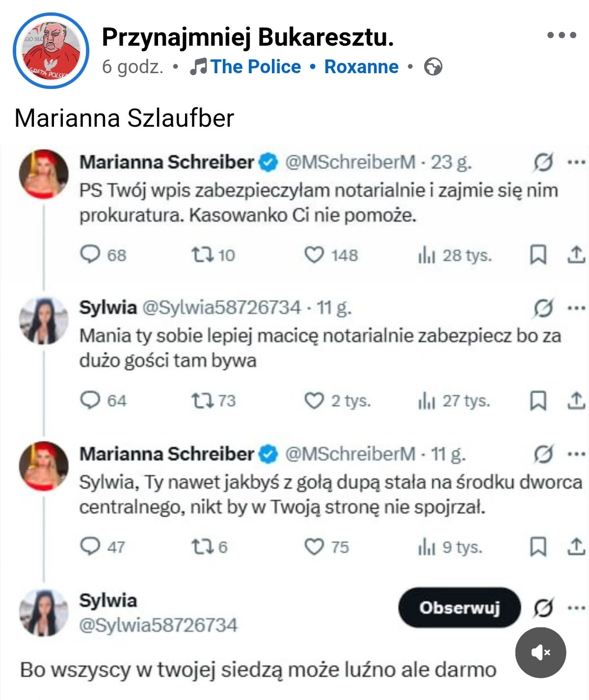The width and height of the screenshot is (589, 700).
Task: Open the post's three-dot options menu
Action: (562, 35)
